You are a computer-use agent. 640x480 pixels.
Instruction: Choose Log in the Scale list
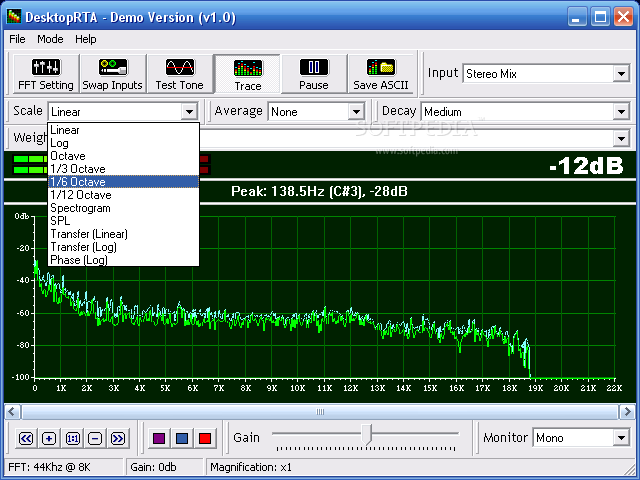pyautogui.click(x=123, y=143)
